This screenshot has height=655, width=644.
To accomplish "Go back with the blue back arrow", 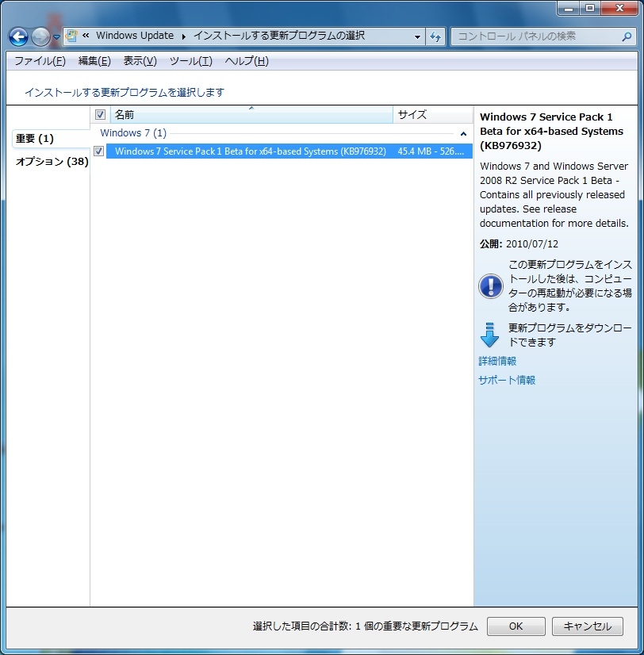I will click(18, 36).
